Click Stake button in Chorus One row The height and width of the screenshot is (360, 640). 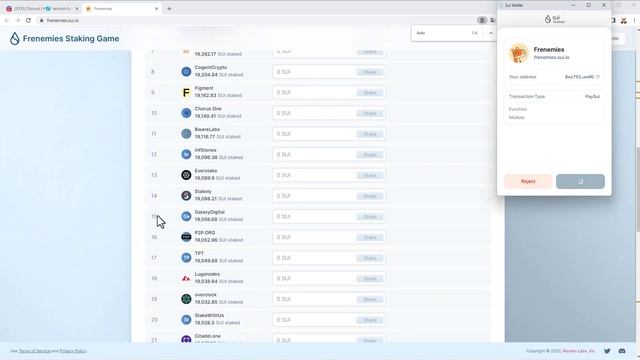click(370, 113)
